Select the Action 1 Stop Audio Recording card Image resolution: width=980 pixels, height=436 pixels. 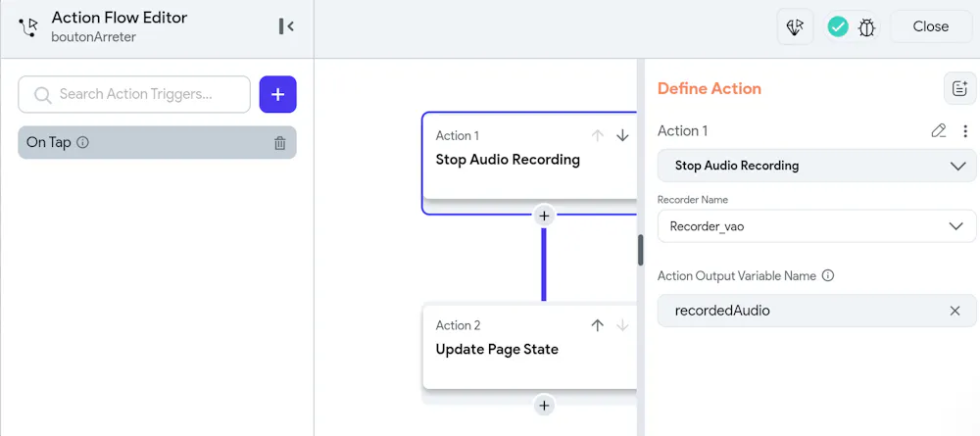coord(530,164)
